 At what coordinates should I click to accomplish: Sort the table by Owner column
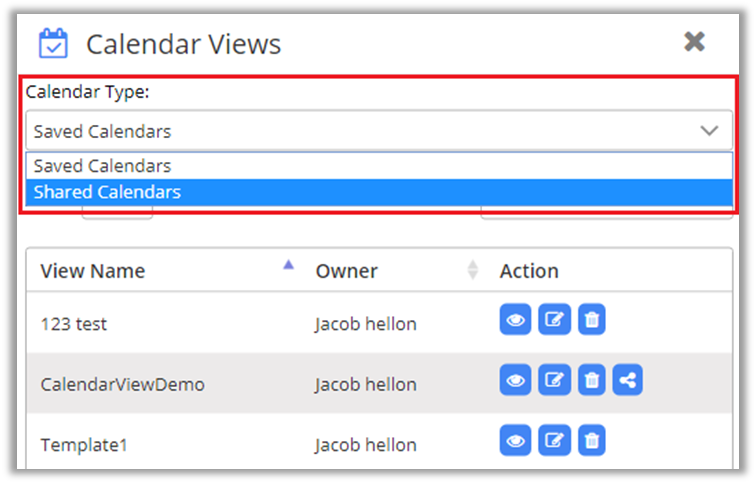[472, 270]
